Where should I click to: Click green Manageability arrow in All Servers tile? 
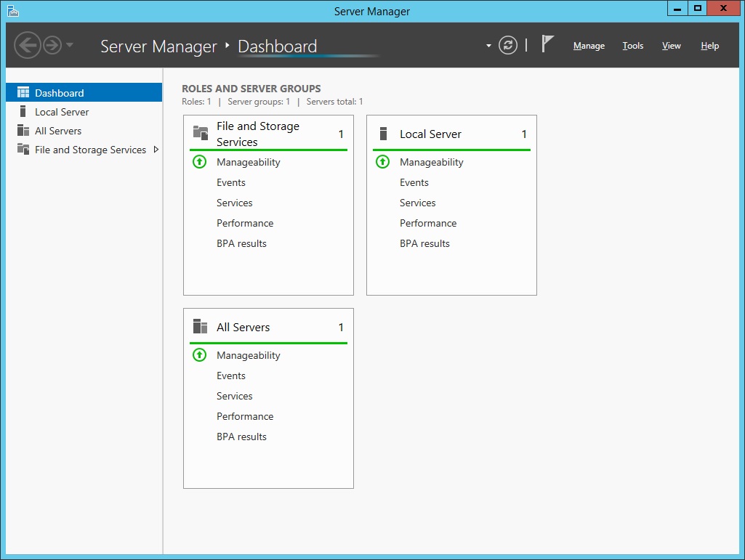(199, 355)
